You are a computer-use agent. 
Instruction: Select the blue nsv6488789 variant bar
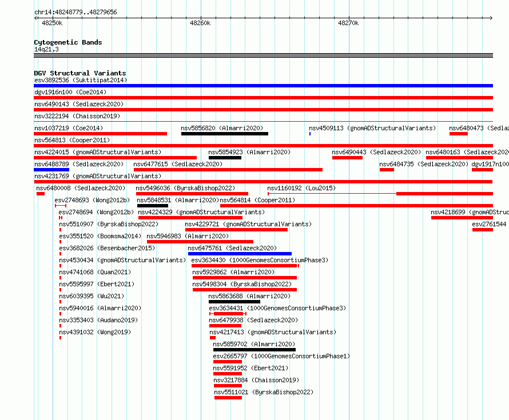click(x=51, y=170)
